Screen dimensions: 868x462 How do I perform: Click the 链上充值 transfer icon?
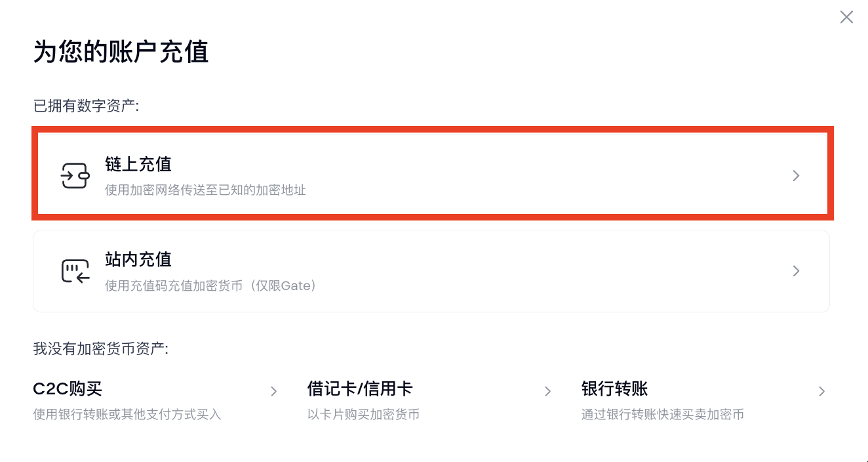point(75,176)
